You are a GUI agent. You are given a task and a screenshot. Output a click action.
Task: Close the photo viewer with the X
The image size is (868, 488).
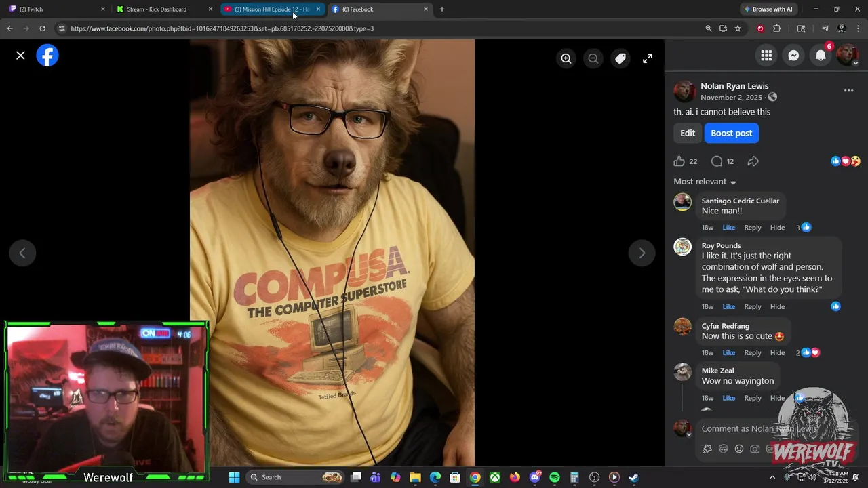tap(20, 56)
